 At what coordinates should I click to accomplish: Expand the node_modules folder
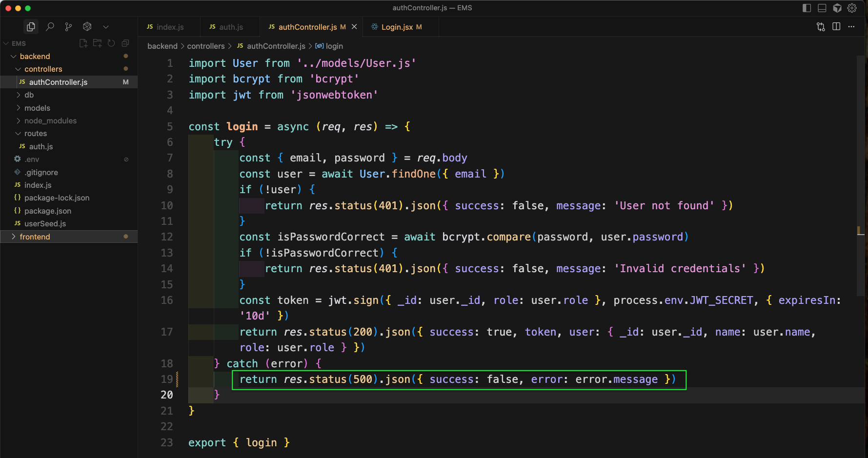pos(69,121)
